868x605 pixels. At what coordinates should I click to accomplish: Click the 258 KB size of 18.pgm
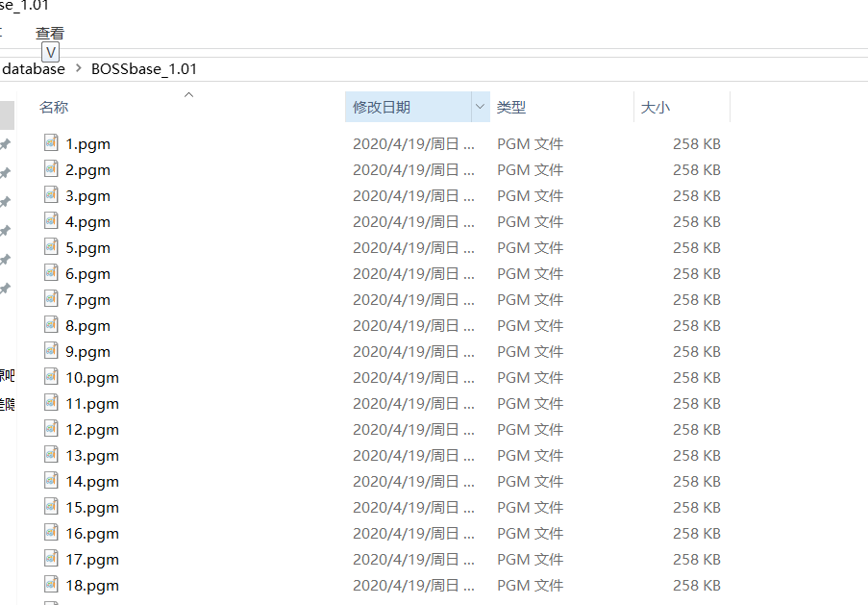pos(696,586)
